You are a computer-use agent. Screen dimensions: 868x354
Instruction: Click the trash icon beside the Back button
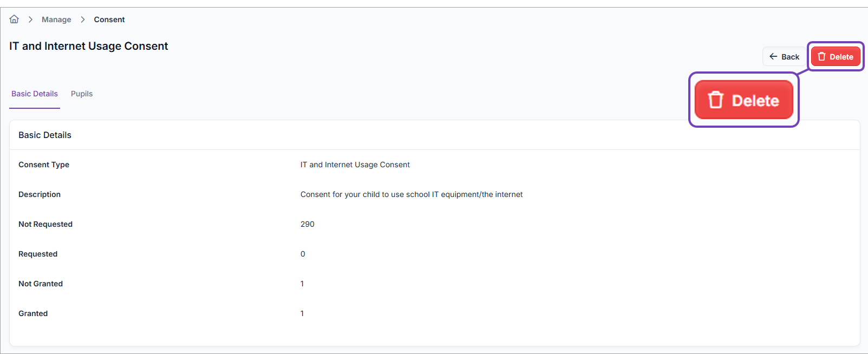(821, 57)
